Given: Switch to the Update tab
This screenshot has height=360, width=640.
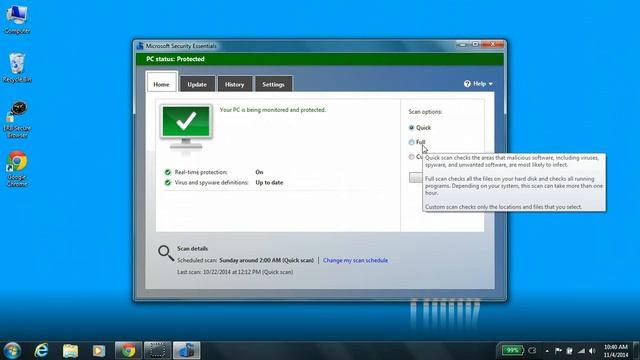Looking at the screenshot, I should (197, 84).
